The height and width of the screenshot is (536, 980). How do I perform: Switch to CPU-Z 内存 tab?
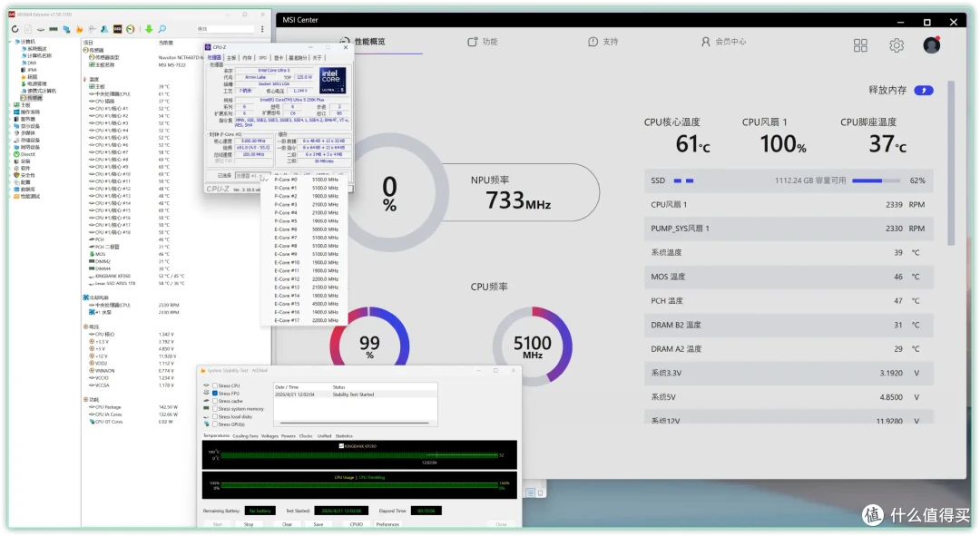point(248,58)
